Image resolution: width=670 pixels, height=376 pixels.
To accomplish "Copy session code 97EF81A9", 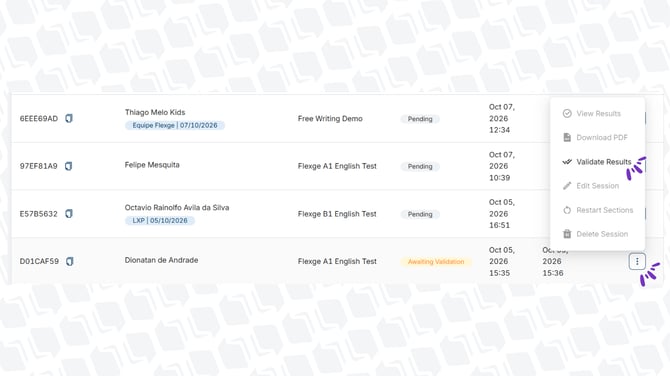I will pyautogui.click(x=68, y=166).
